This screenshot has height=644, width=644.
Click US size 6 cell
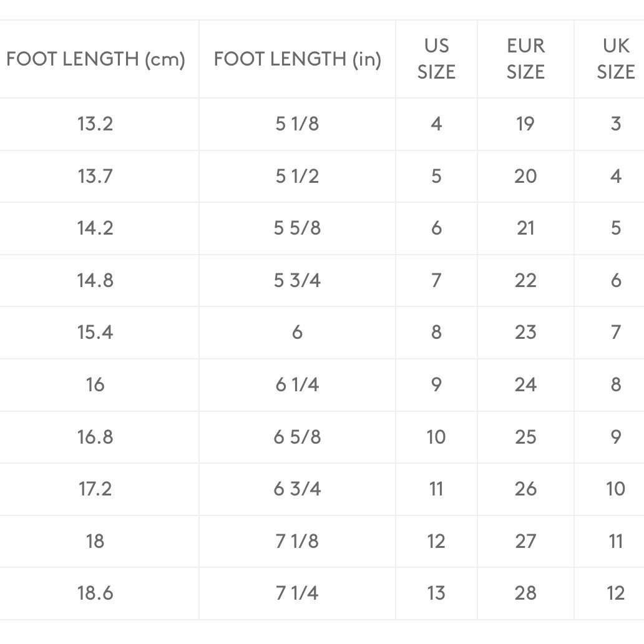436,228
